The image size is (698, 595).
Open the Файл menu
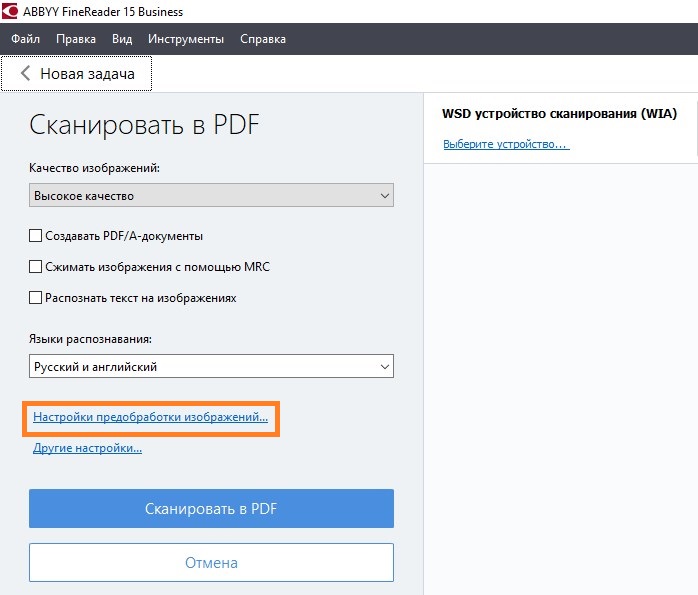pos(26,39)
